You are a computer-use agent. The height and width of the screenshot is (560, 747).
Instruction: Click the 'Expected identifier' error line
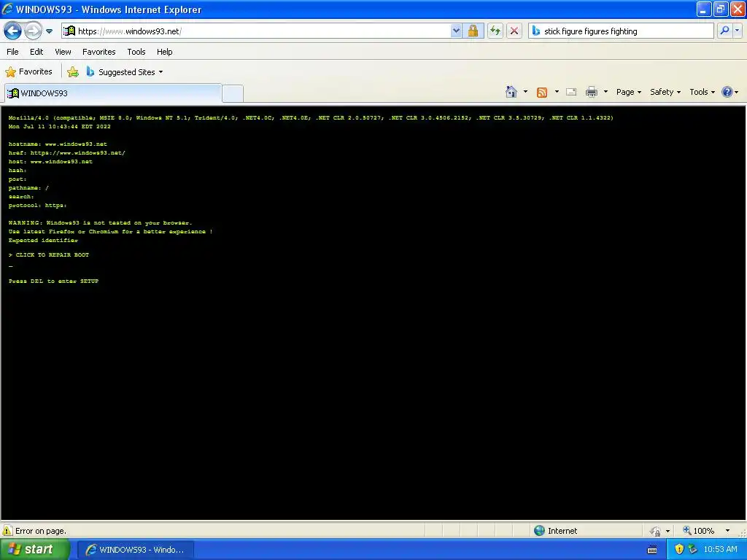[x=43, y=241]
